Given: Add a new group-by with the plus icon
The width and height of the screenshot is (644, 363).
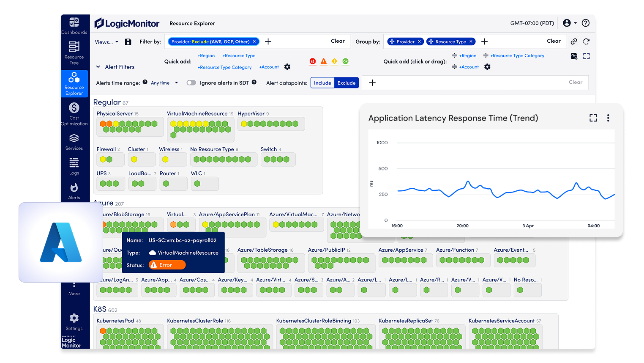Looking at the screenshot, I should tap(485, 41).
